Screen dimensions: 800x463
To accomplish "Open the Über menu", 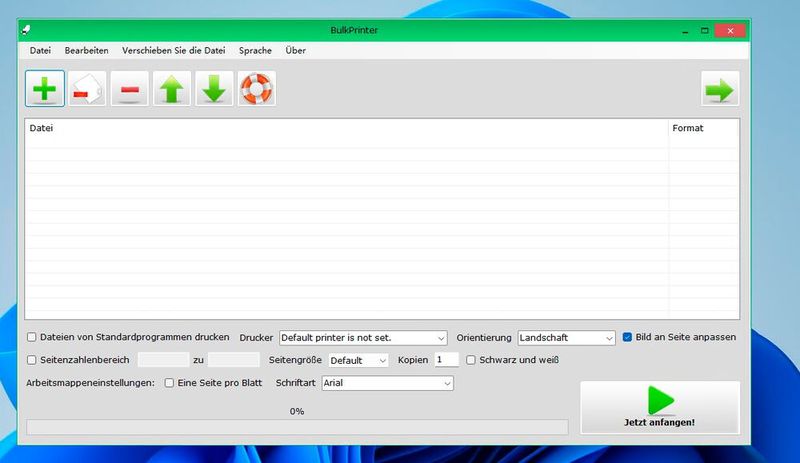I will click(295, 51).
